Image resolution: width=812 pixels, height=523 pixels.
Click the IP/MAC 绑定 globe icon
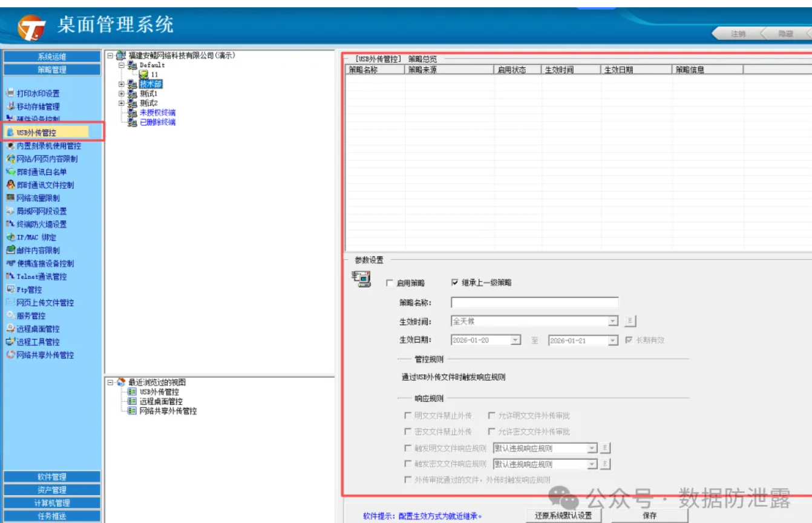point(10,237)
